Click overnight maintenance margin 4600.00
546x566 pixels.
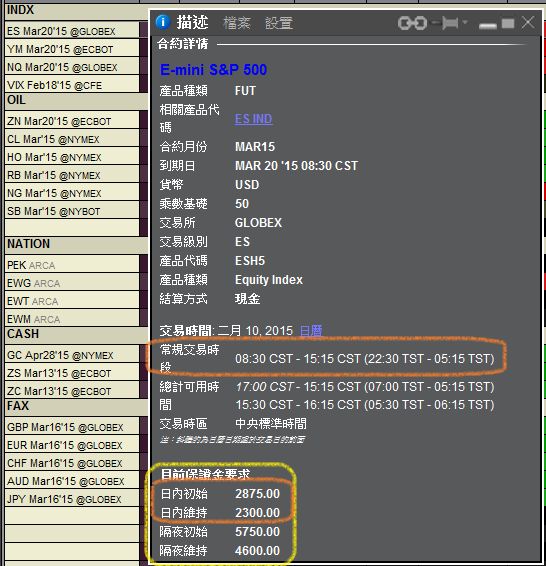click(258, 551)
